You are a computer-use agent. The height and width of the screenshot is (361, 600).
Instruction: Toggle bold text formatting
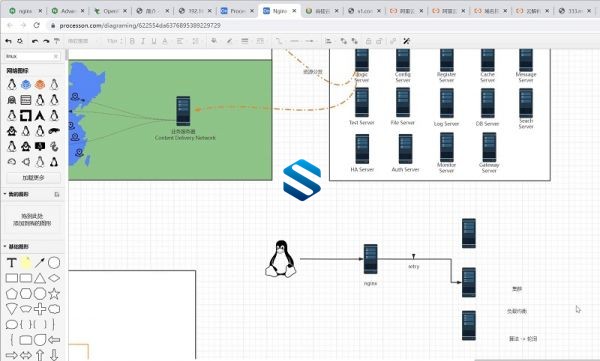[132, 41]
